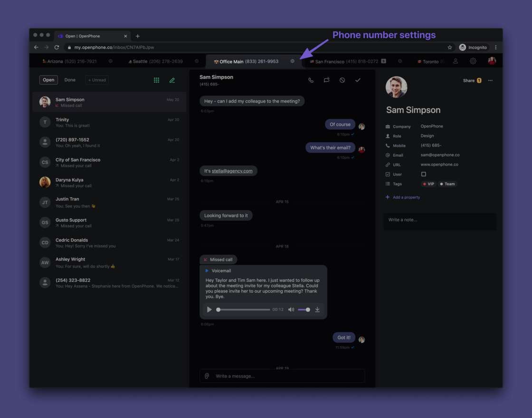532x418 pixels.
Task: Download the voicemail recording
Action: click(x=317, y=309)
